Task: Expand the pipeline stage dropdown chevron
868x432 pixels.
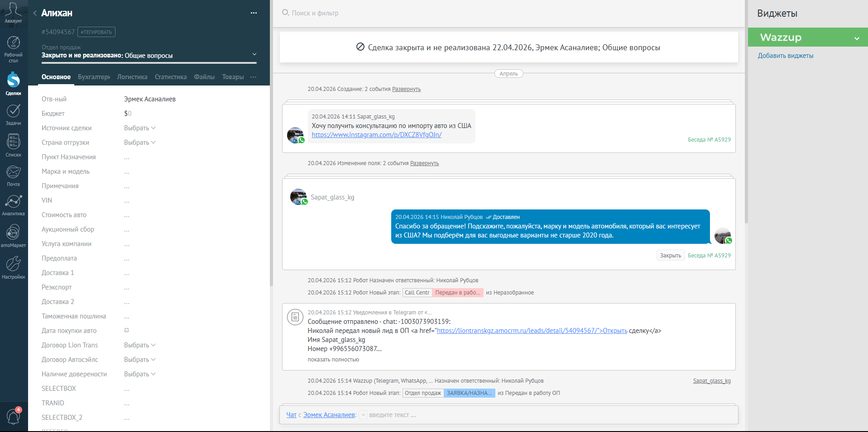Action: point(254,54)
